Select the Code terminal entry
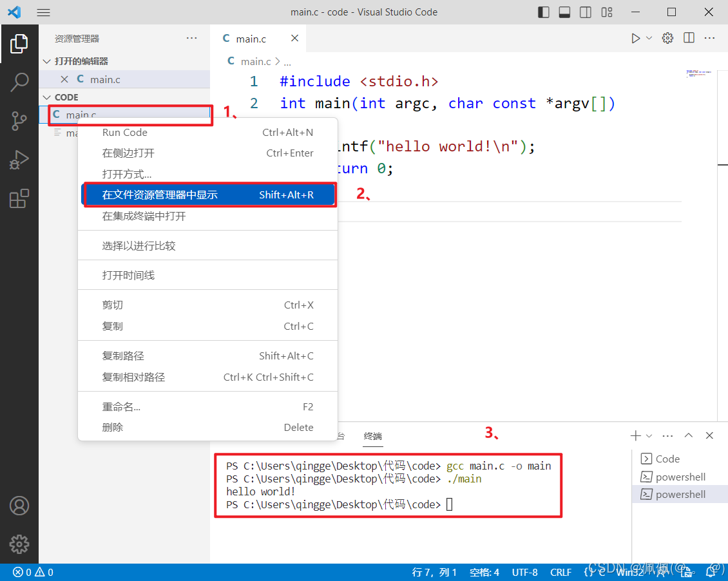The height and width of the screenshot is (581, 728). [680, 459]
